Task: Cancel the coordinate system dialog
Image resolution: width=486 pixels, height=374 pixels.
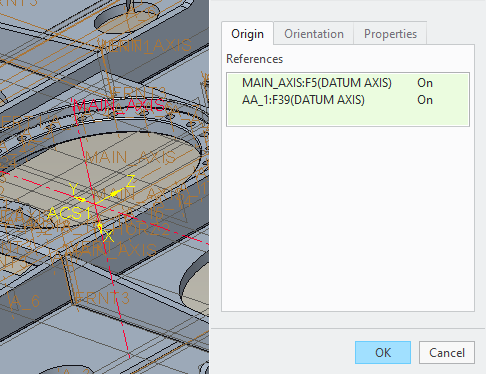Action: coord(447,352)
